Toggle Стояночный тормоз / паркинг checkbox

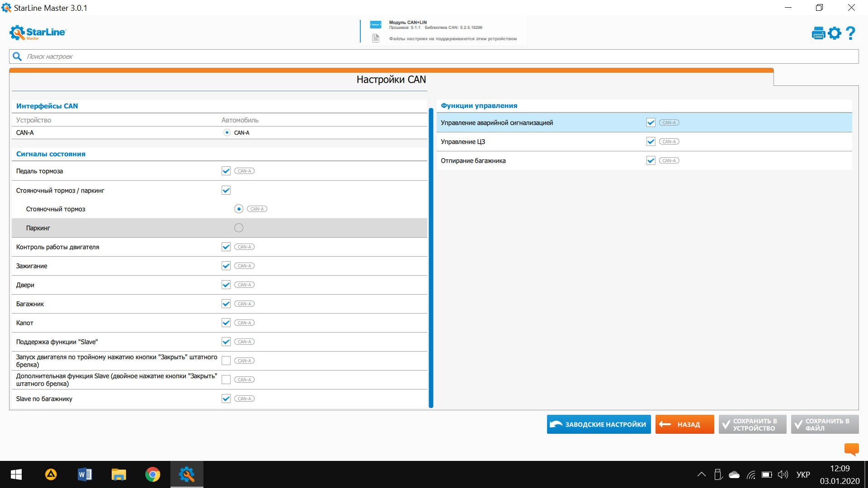226,190
